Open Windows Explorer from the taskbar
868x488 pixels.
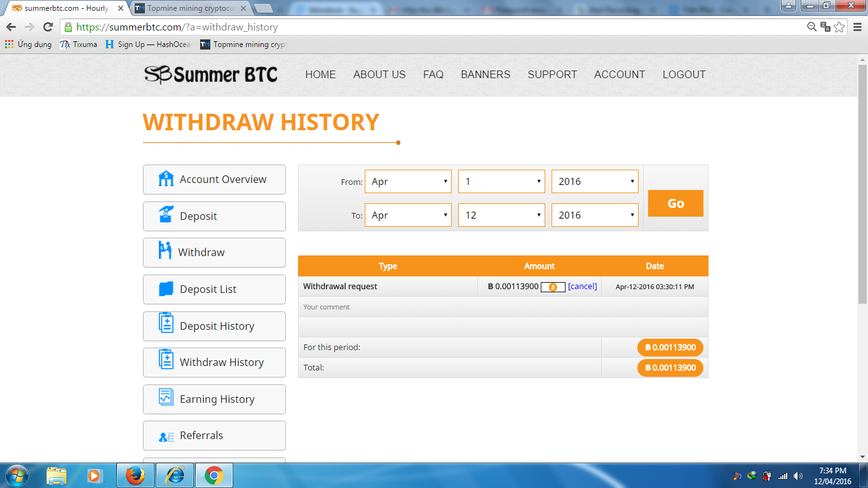[57, 475]
